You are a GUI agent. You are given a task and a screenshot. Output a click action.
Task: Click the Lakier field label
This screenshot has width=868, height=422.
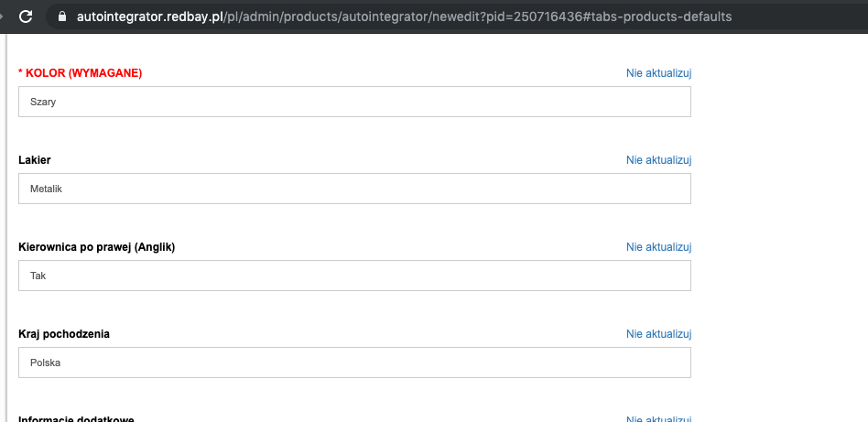[35, 160]
